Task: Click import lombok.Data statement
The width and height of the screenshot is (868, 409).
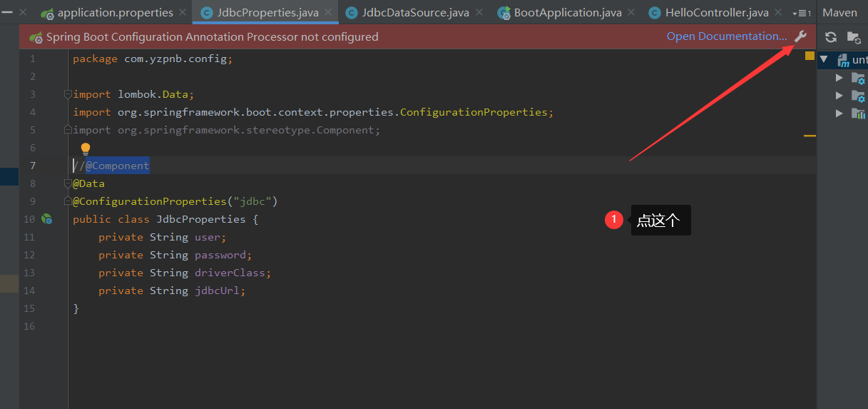Action: [x=133, y=94]
